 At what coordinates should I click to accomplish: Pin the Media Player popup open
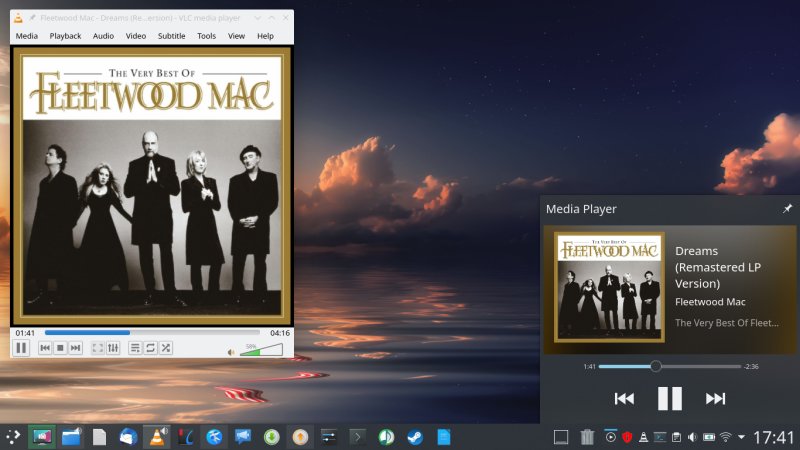click(x=787, y=208)
